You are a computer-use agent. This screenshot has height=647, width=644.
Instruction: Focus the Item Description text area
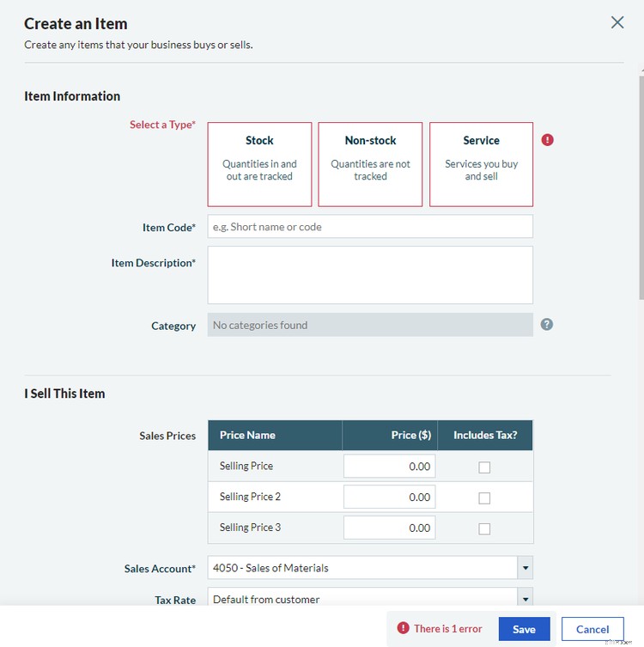click(x=370, y=275)
